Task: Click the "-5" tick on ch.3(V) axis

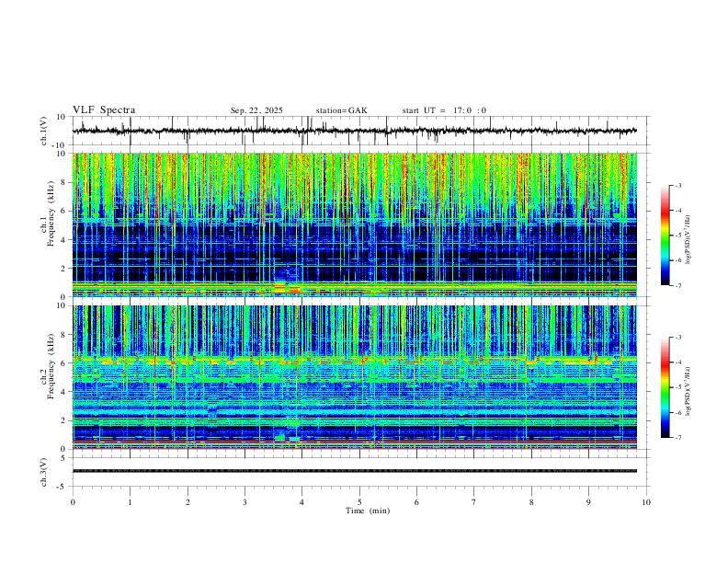Action: (63, 487)
